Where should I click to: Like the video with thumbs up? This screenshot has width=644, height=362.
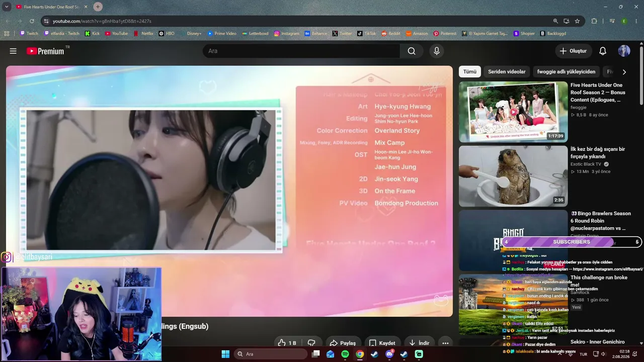[287, 343]
